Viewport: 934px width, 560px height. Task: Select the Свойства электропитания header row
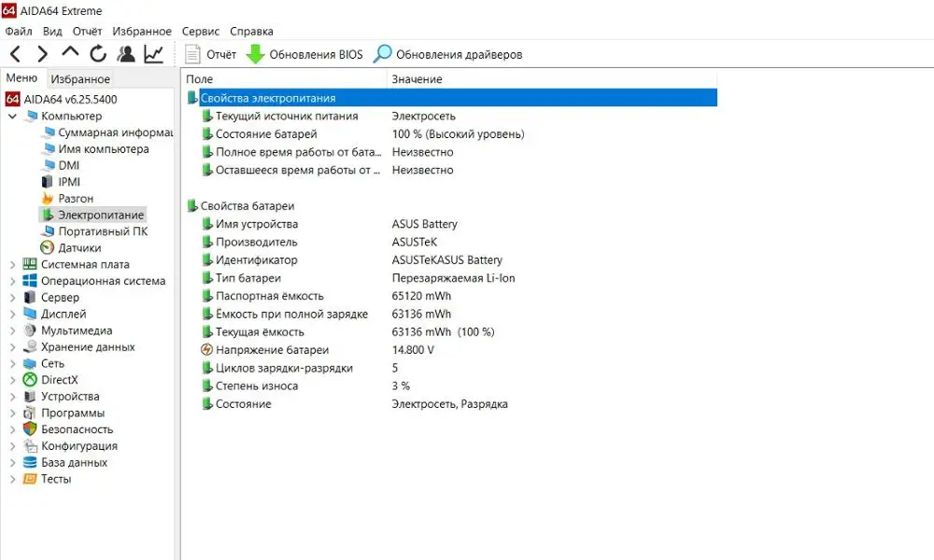[x=451, y=98]
